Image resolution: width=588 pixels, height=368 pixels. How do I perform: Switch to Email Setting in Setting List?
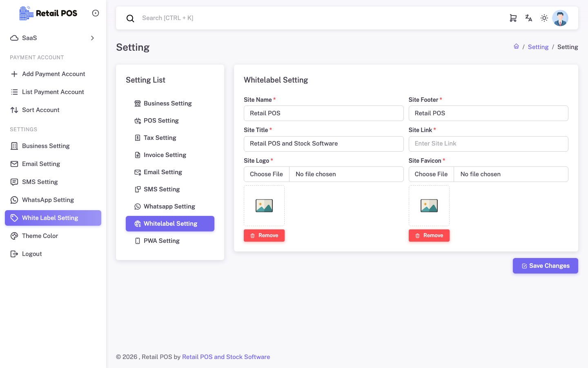[170, 172]
